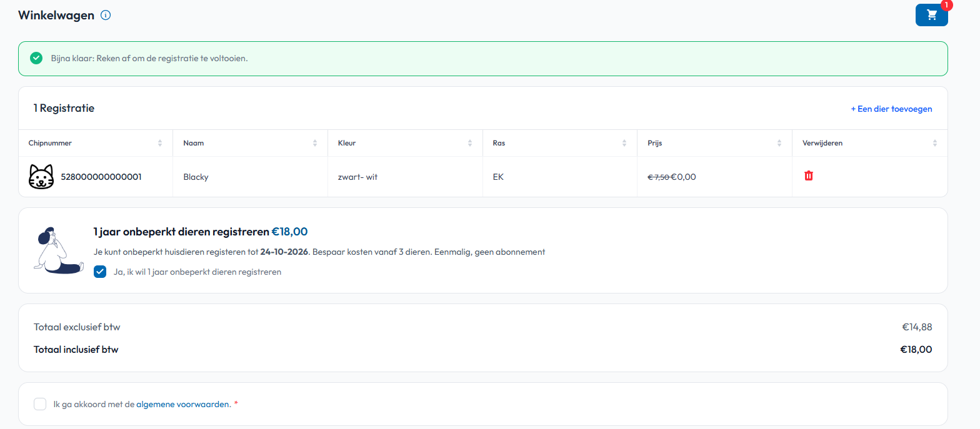
Task: Sort table by Prijs column arrows
Action: [x=779, y=143]
